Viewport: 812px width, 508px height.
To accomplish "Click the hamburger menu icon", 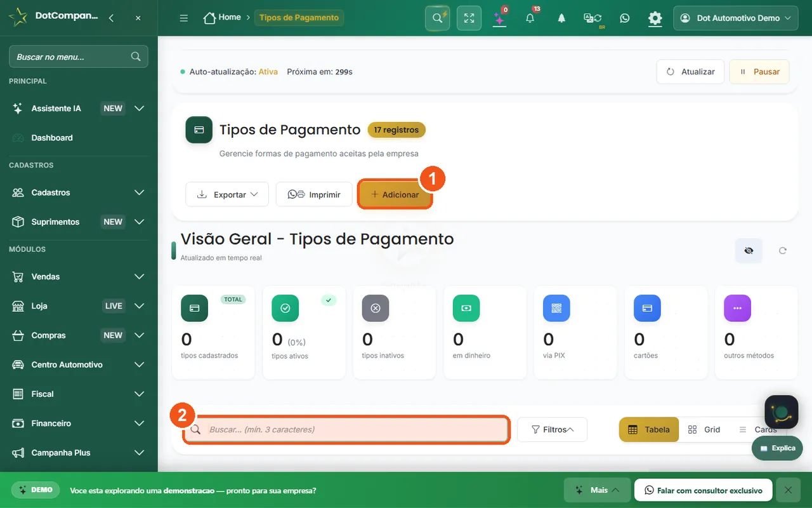I will point(184,18).
